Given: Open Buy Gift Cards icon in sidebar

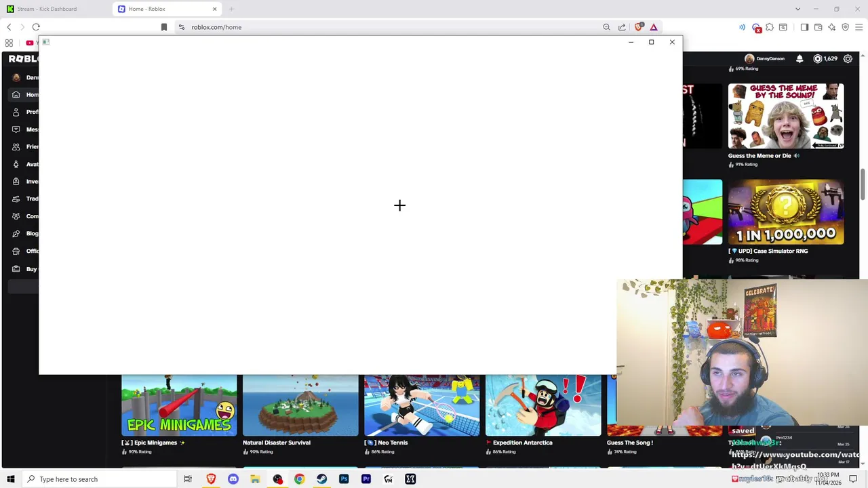Looking at the screenshot, I should 16,269.
